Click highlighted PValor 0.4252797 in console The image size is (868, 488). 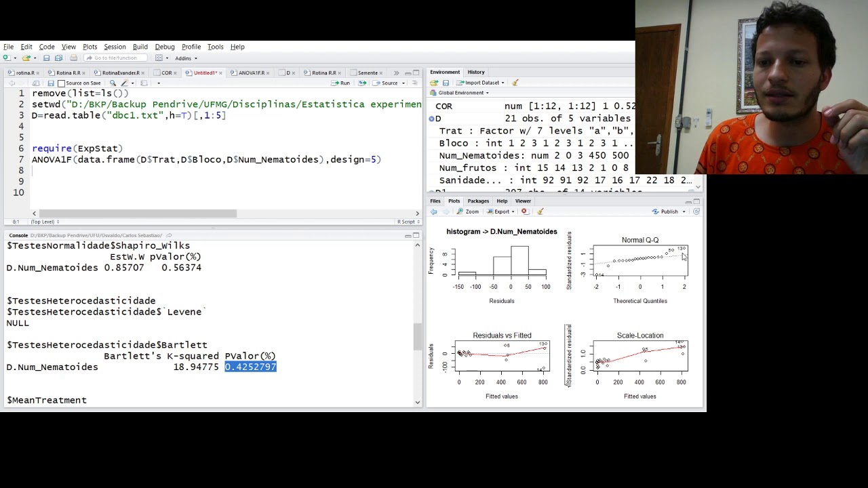click(x=251, y=367)
